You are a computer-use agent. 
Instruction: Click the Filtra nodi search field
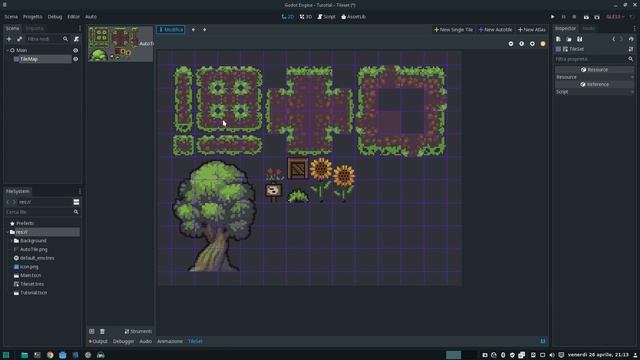click(x=47, y=39)
